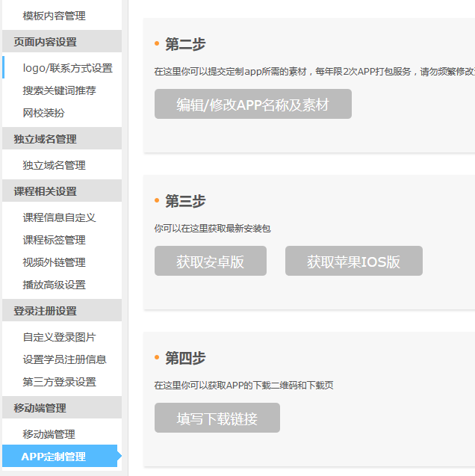Click 编辑/修改APP名称及素材 button

(x=252, y=105)
